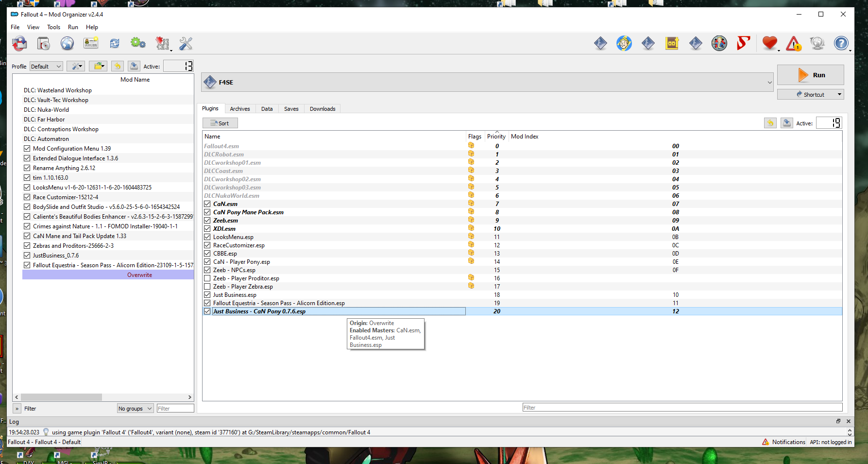Click the install mod from archive icon
The height and width of the screenshot is (464, 868).
43,44
